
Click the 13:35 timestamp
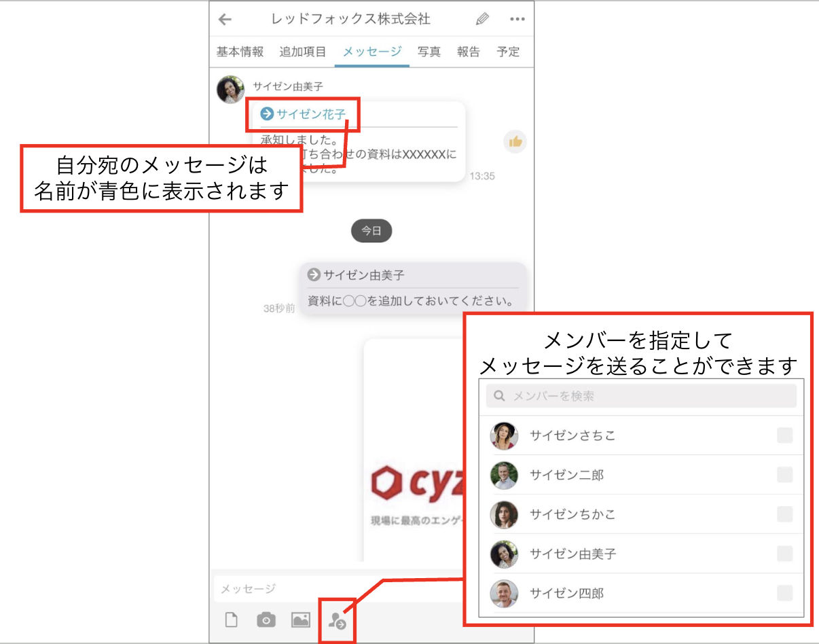(482, 176)
